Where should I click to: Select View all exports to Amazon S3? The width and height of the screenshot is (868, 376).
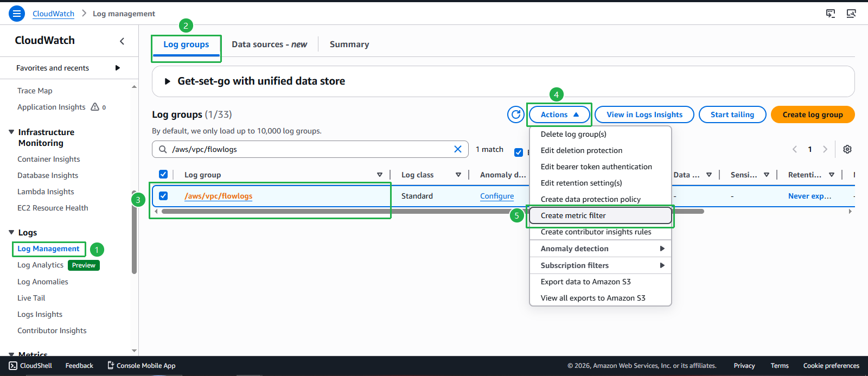601,298
